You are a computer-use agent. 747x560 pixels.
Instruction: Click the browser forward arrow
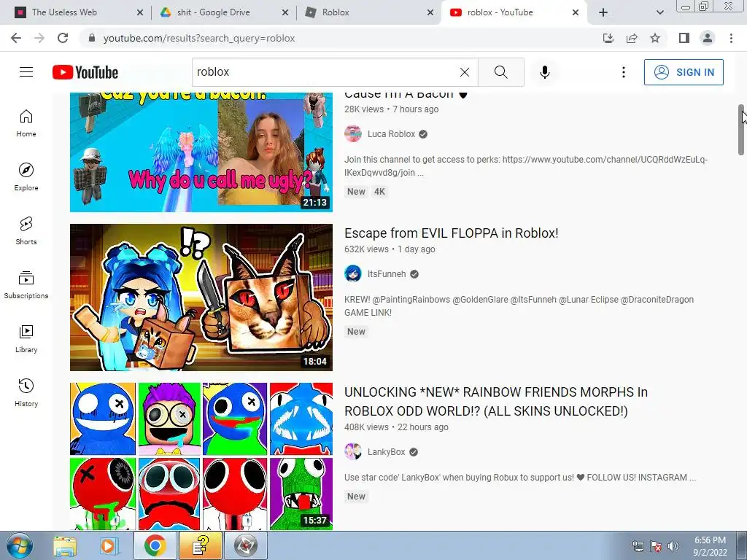[39, 38]
